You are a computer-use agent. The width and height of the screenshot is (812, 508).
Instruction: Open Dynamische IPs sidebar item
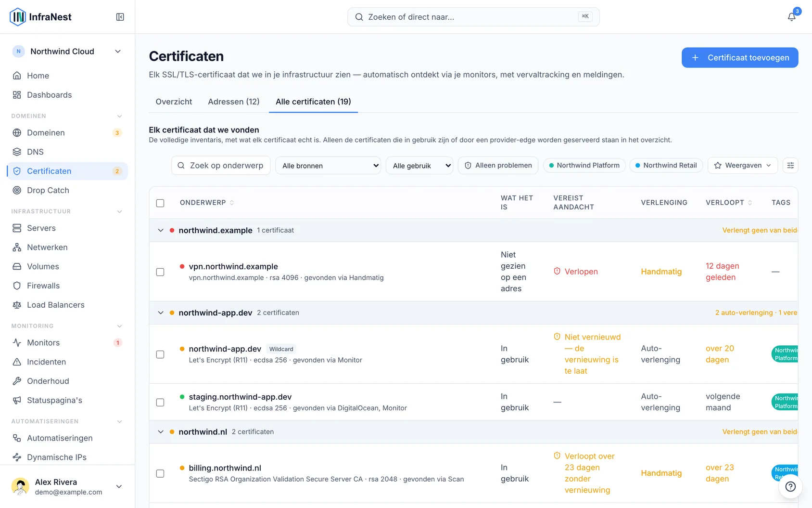point(67,457)
